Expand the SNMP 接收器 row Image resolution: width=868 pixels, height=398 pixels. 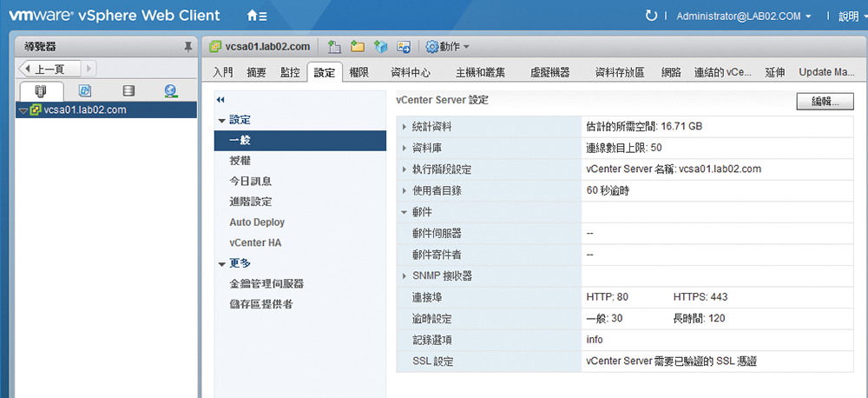pyautogui.click(x=404, y=276)
